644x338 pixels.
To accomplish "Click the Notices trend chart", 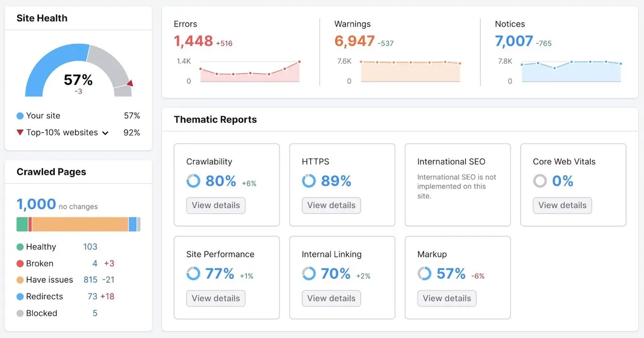I will [x=571, y=71].
